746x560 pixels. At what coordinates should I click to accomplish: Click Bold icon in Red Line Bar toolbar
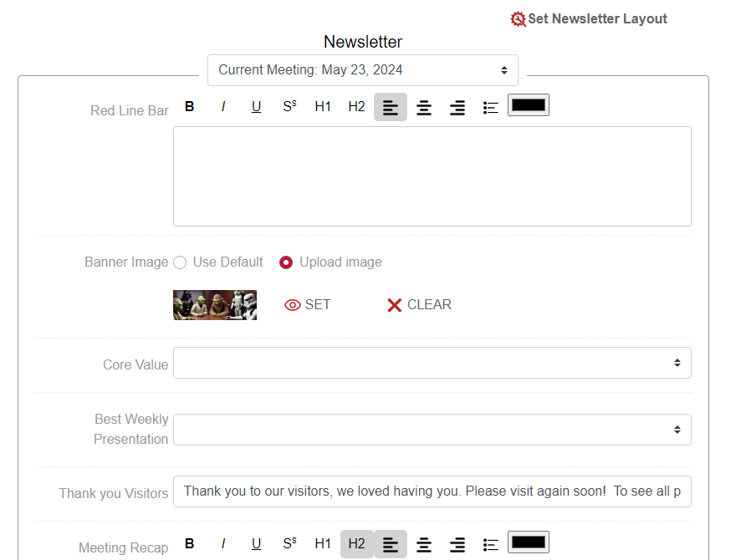click(x=190, y=107)
